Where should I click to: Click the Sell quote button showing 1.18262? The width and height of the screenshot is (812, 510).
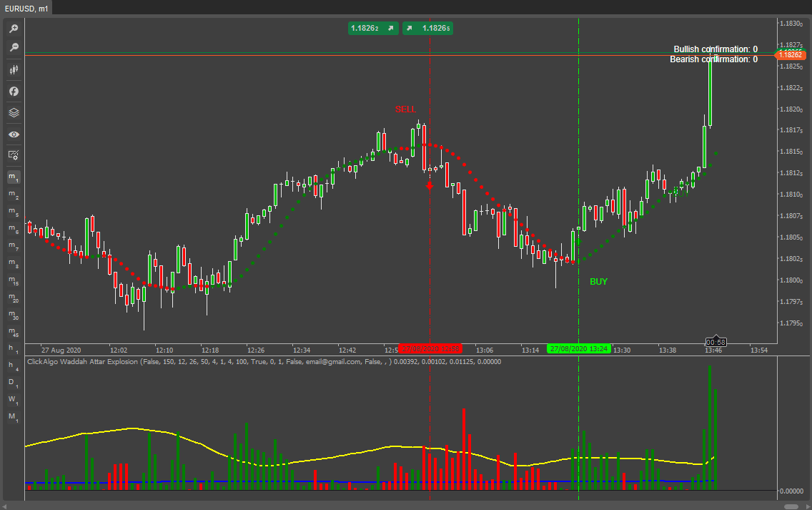click(372, 28)
